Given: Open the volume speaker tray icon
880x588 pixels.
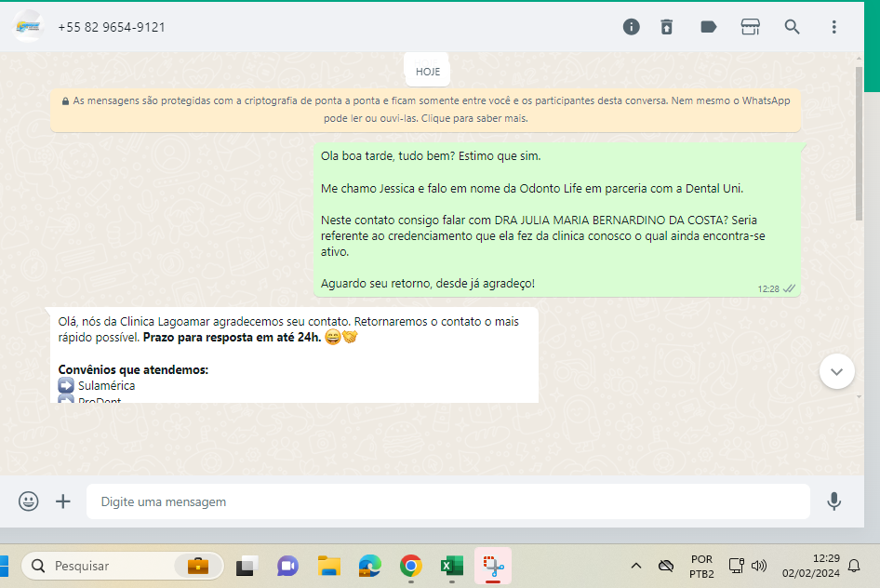Looking at the screenshot, I should [759, 566].
